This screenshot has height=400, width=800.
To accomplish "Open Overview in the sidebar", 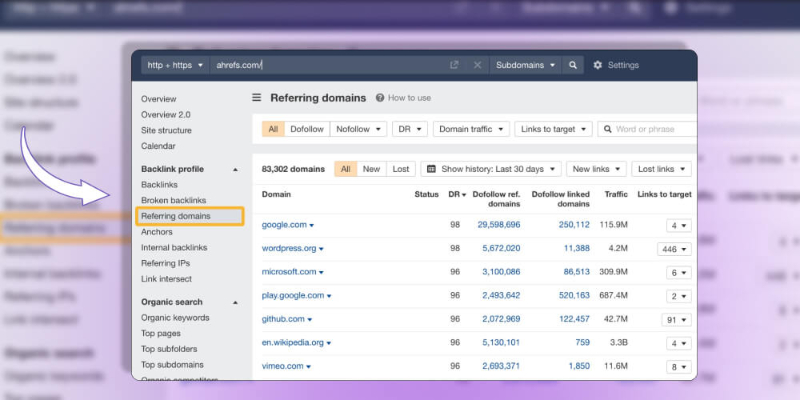I will point(159,99).
